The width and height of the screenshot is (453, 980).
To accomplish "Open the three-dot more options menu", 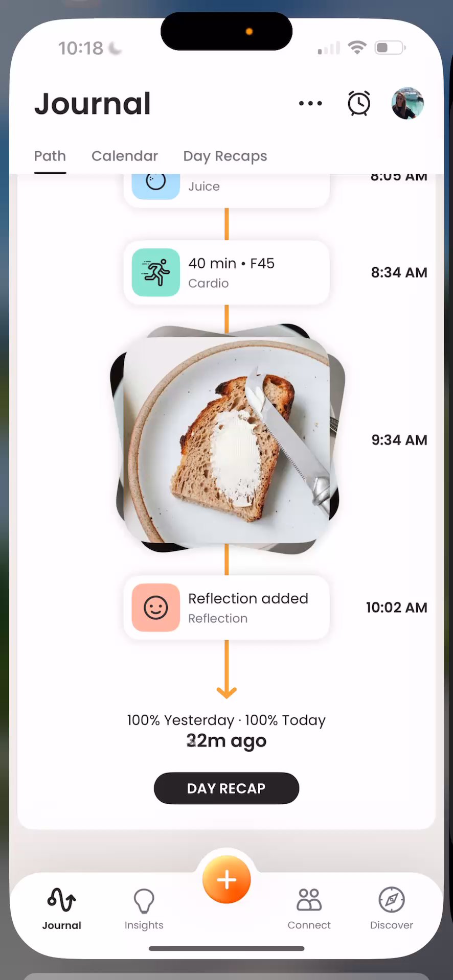I will pos(310,103).
